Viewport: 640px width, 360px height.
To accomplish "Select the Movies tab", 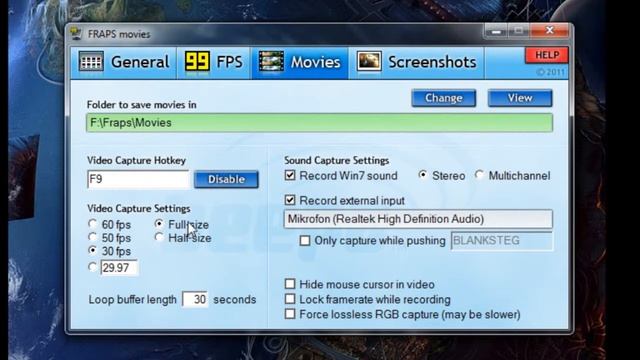I will [x=300, y=62].
